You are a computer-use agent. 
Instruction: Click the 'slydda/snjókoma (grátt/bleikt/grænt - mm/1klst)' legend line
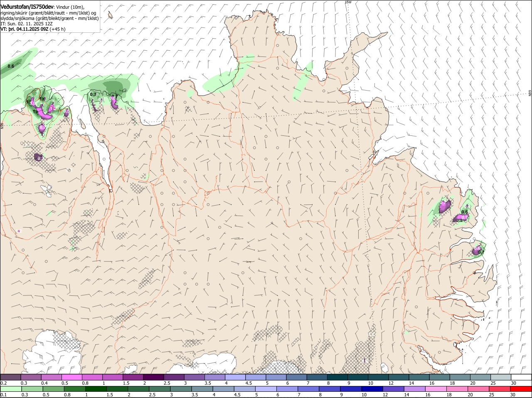click(x=49, y=18)
